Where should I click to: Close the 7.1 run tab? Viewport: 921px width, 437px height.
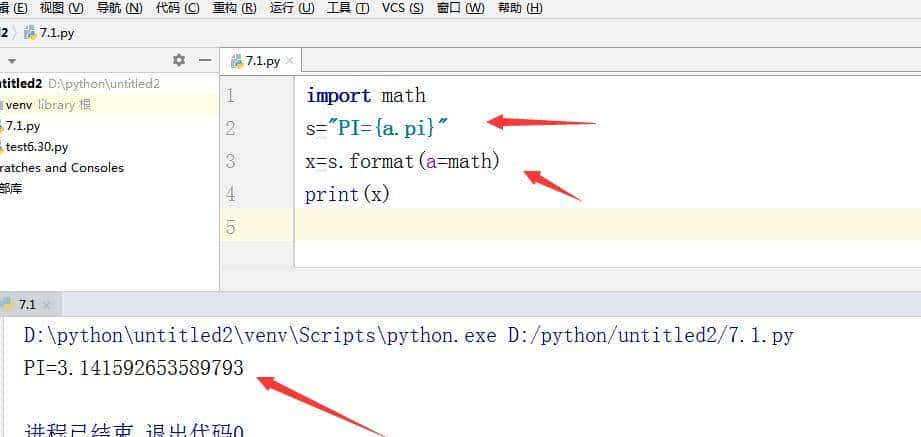[x=47, y=305]
